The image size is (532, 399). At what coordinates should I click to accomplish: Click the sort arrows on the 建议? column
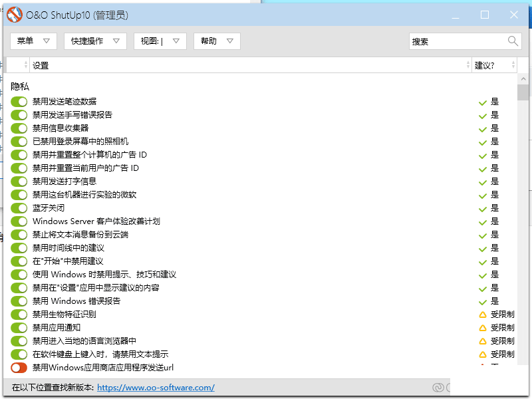pos(513,65)
